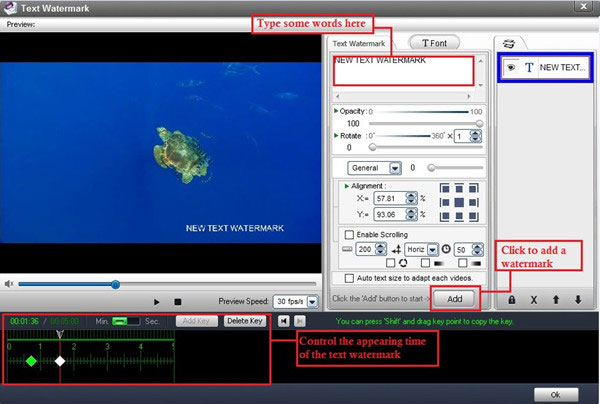600x404 pixels.
Task: Click the X position 57.81 field
Action: 390,198
